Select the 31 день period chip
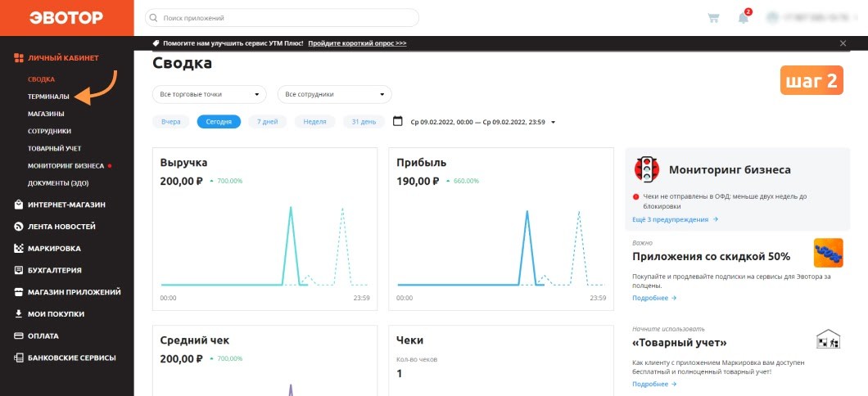 364,122
